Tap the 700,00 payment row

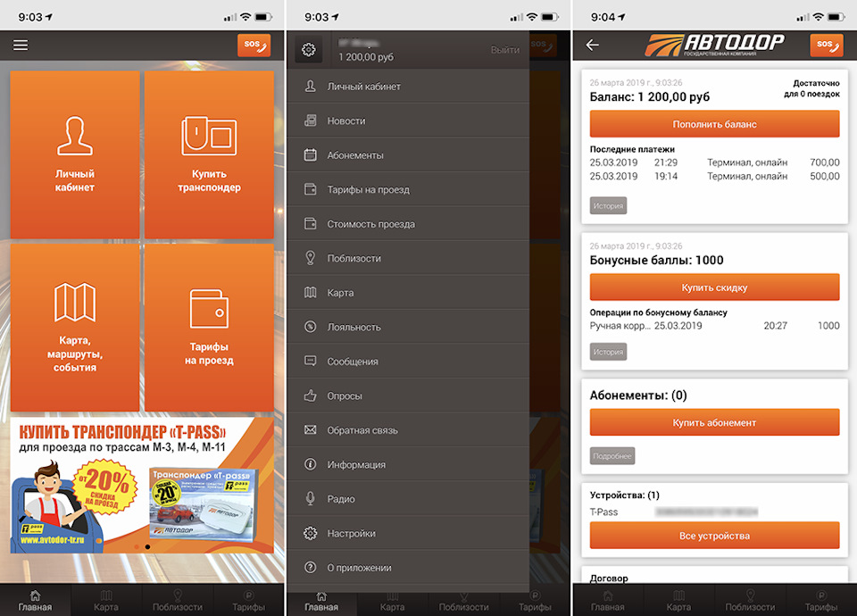pyautogui.click(x=714, y=162)
